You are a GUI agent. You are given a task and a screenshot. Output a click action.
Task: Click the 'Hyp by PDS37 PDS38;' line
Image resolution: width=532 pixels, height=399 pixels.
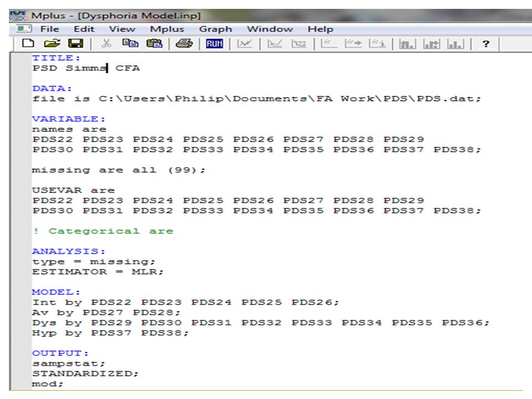[x=110, y=333]
